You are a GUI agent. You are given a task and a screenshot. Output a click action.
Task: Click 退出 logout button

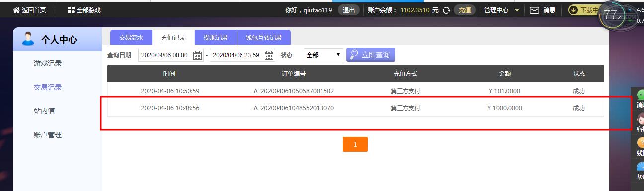349,10
